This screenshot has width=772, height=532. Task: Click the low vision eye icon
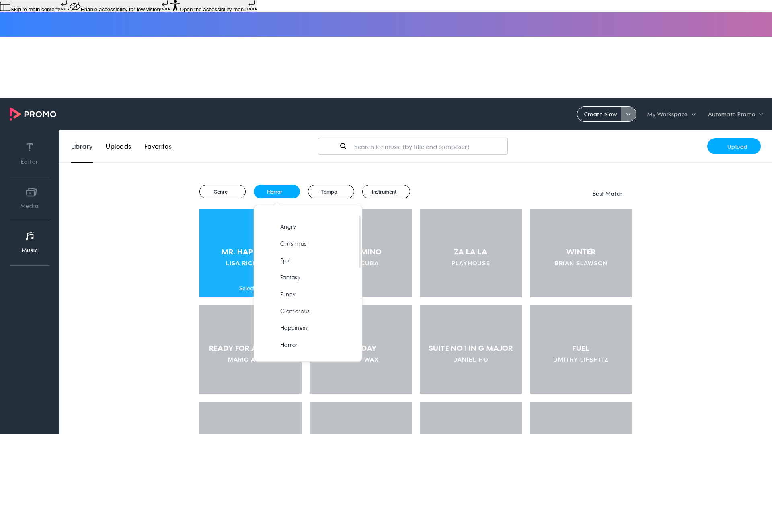pyautogui.click(x=75, y=6)
